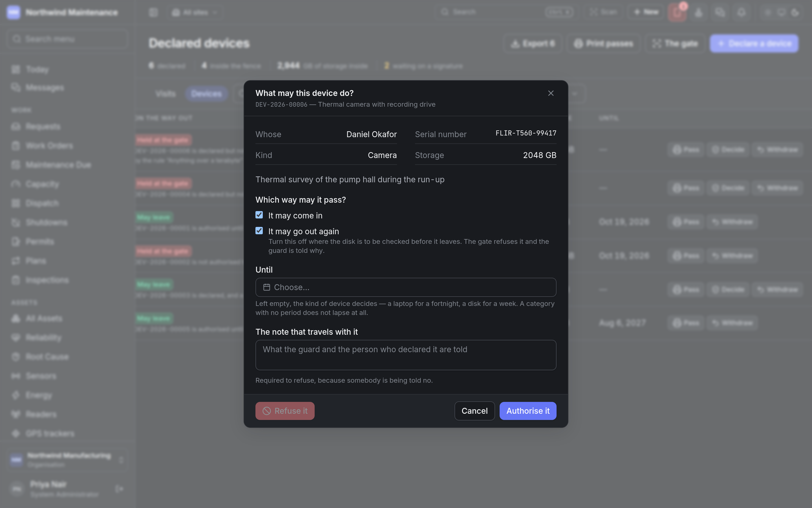Expand the All sites dropdown
The width and height of the screenshot is (812, 508).
click(195, 12)
